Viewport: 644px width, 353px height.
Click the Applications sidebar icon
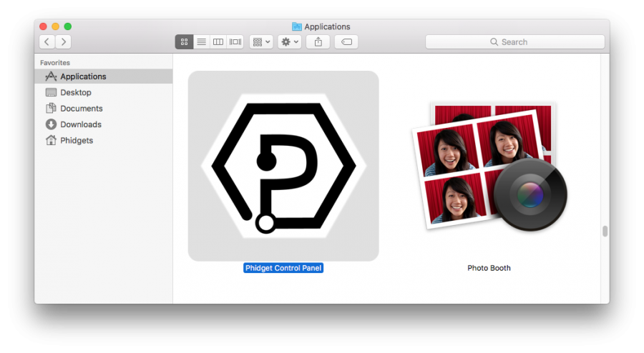[51, 76]
